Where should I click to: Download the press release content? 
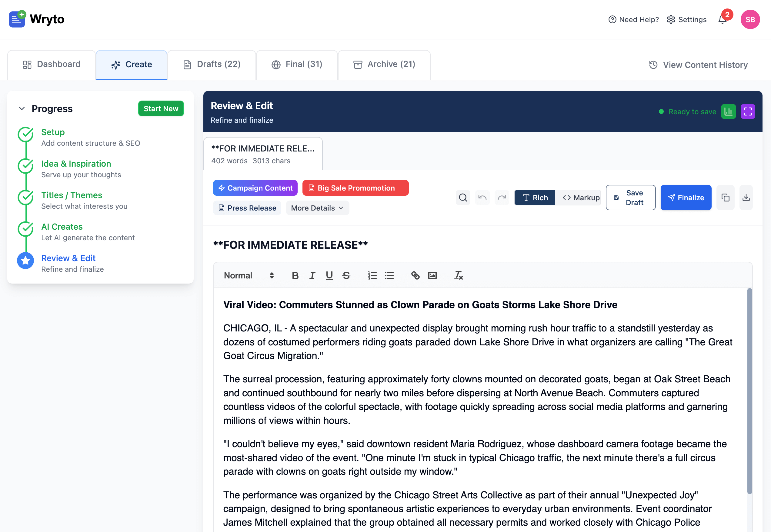point(746,197)
